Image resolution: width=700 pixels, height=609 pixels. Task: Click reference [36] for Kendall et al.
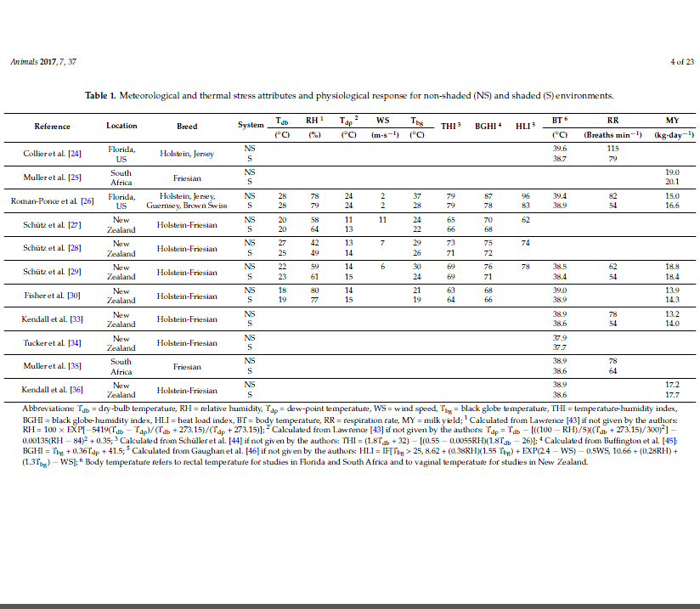[76, 390]
